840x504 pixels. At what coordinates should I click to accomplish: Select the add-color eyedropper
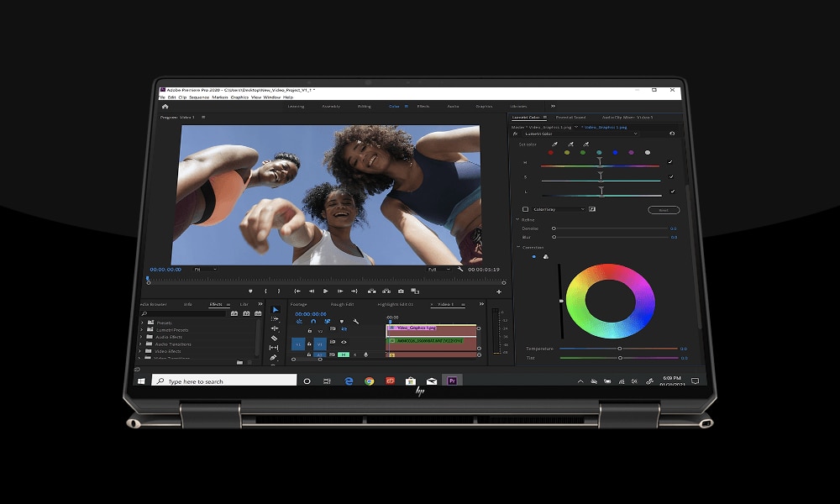coord(570,144)
